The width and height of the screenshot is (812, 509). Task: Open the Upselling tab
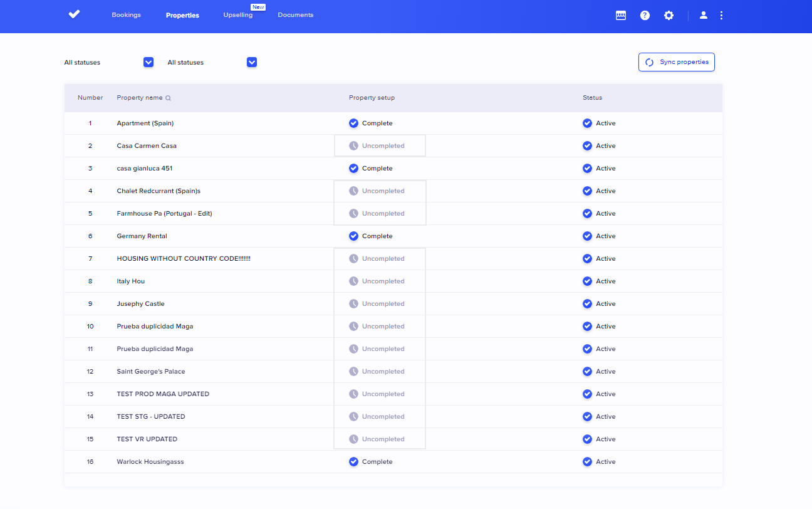pyautogui.click(x=238, y=15)
